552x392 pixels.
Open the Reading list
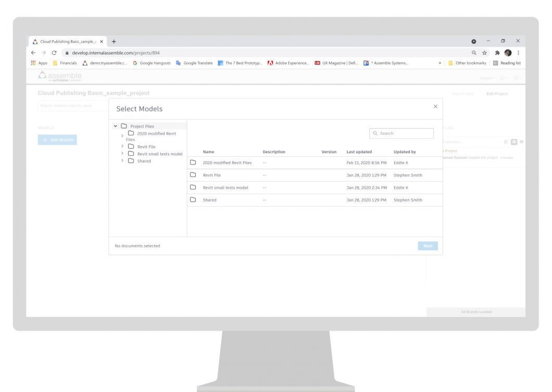[507, 63]
